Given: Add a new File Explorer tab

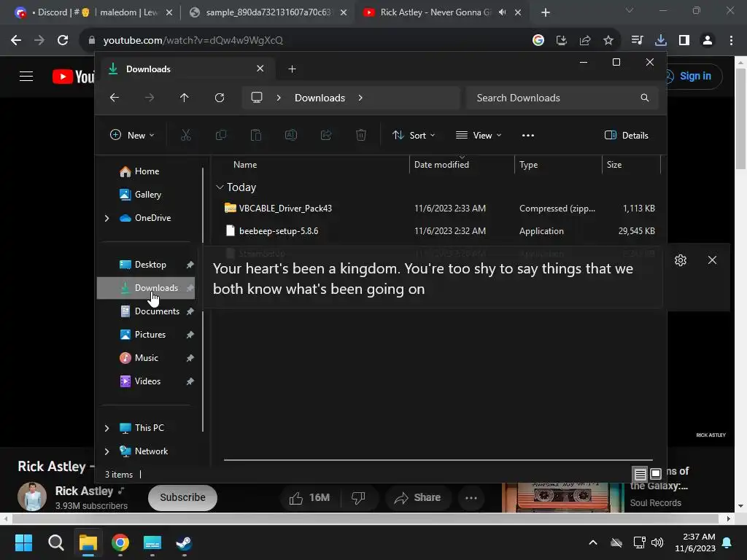Looking at the screenshot, I should pos(292,69).
